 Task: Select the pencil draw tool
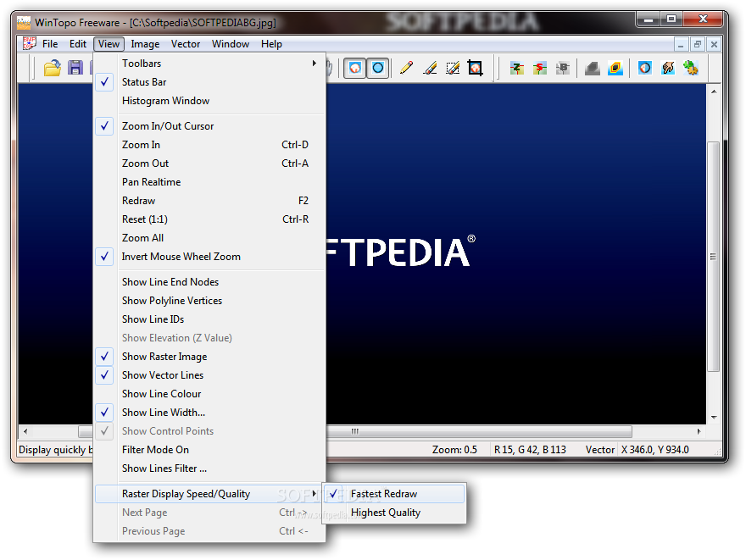click(406, 68)
